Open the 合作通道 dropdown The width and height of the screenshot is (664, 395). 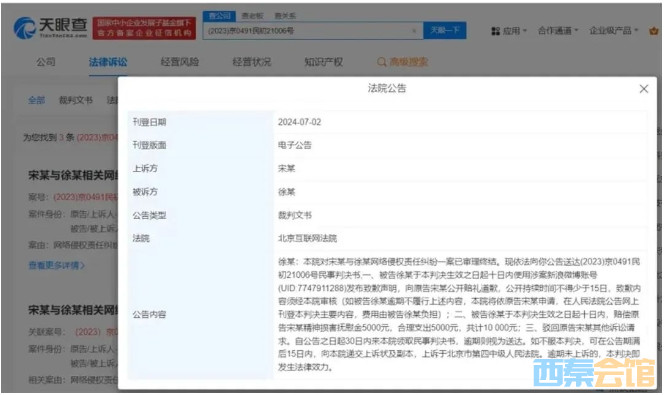(x=558, y=30)
